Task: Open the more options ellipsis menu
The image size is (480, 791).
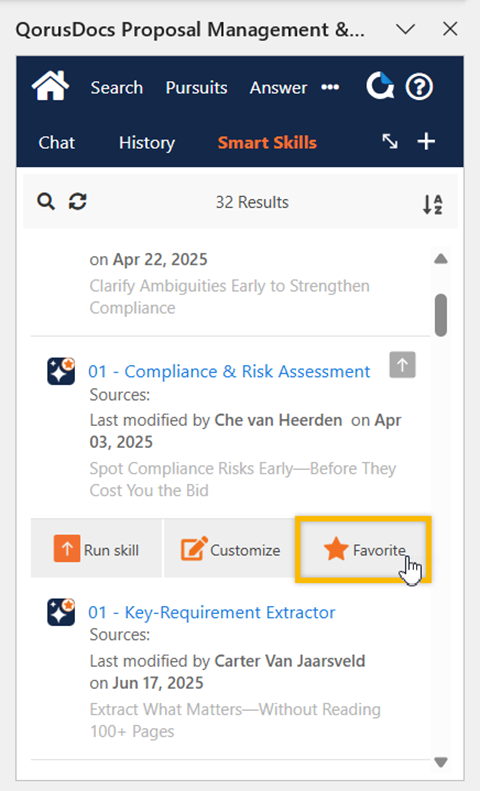Action: 330,87
